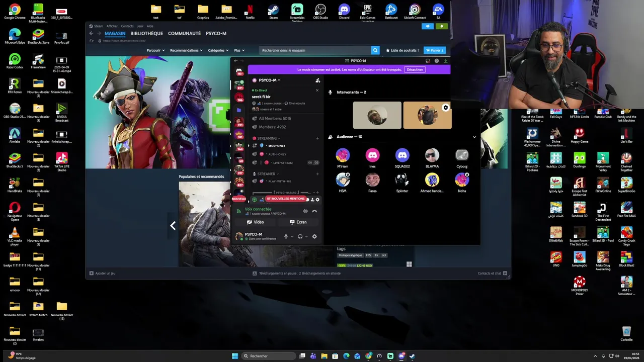This screenshot has width=644, height=362.
Task: Open Steam Afficher menu
Action: pyautogui.click(x=112, y=26)
